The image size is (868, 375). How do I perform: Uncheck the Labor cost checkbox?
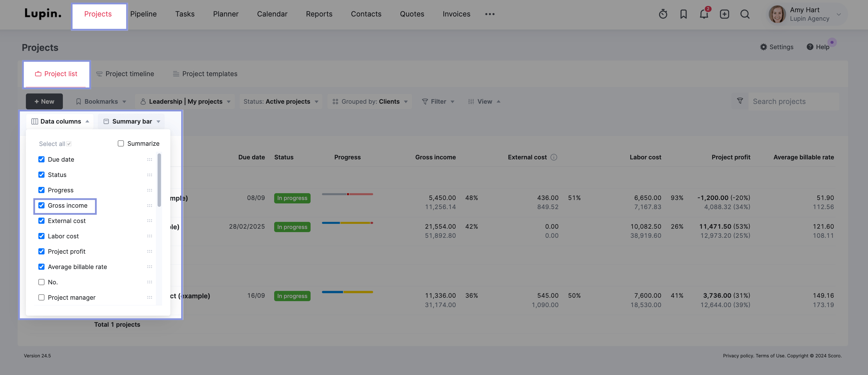pos(42,236)
